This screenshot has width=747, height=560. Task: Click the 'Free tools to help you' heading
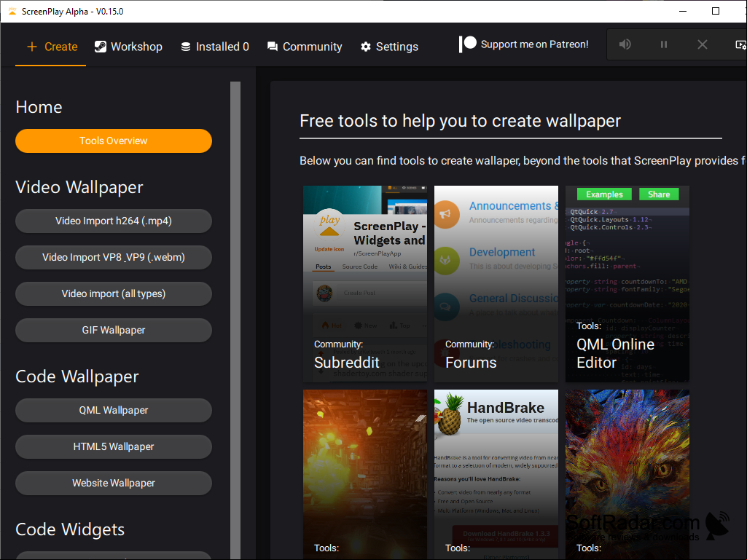(460, 121)
